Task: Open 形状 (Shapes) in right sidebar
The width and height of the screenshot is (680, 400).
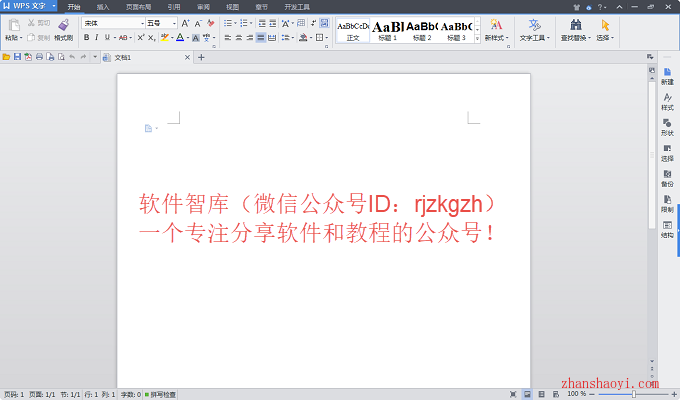Action: coord(667,128)
